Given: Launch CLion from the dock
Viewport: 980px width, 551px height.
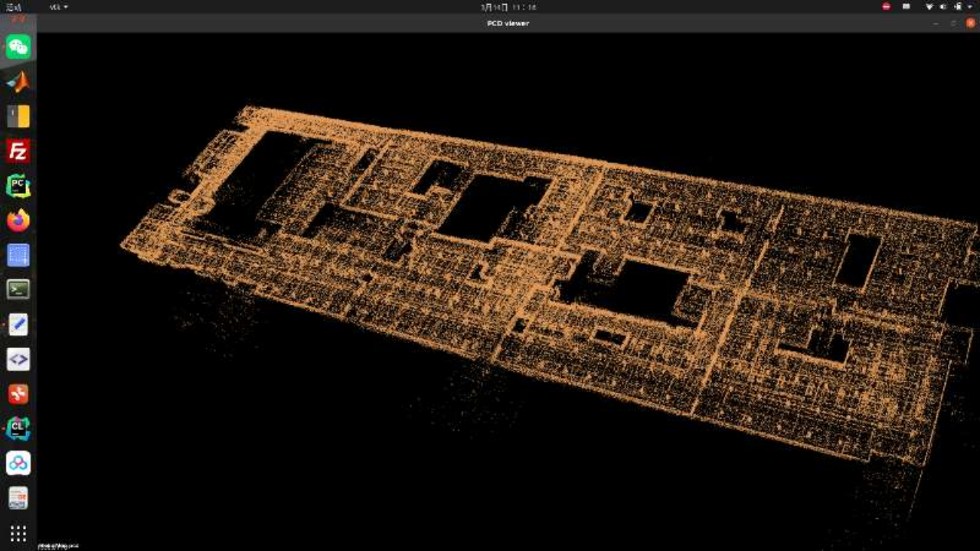Looking at the screenshot, I should click(x=18, y=429).
